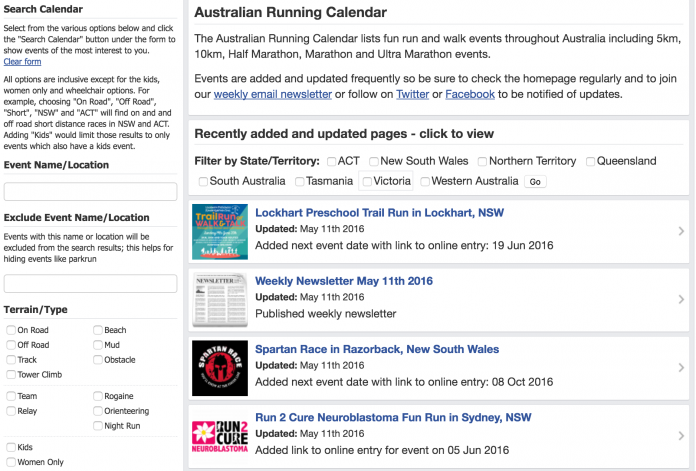Open the Clear form link
The image size is (696, 471).
click(x=22, y=62)
